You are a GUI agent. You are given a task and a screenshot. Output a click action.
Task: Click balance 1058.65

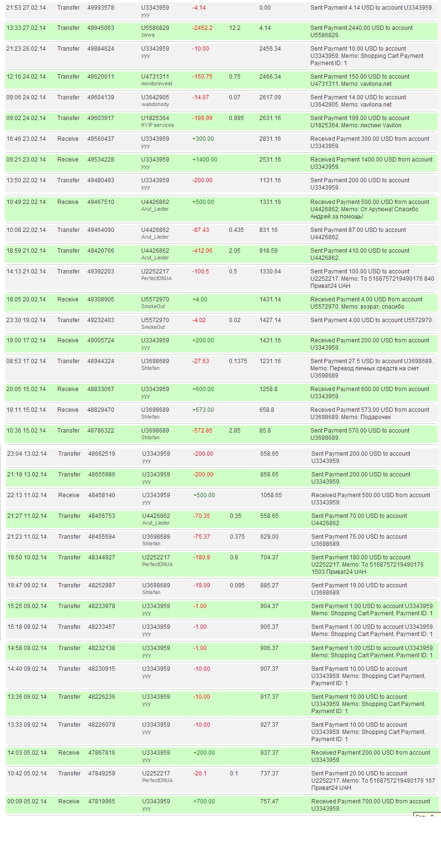[x=271, y=495]
